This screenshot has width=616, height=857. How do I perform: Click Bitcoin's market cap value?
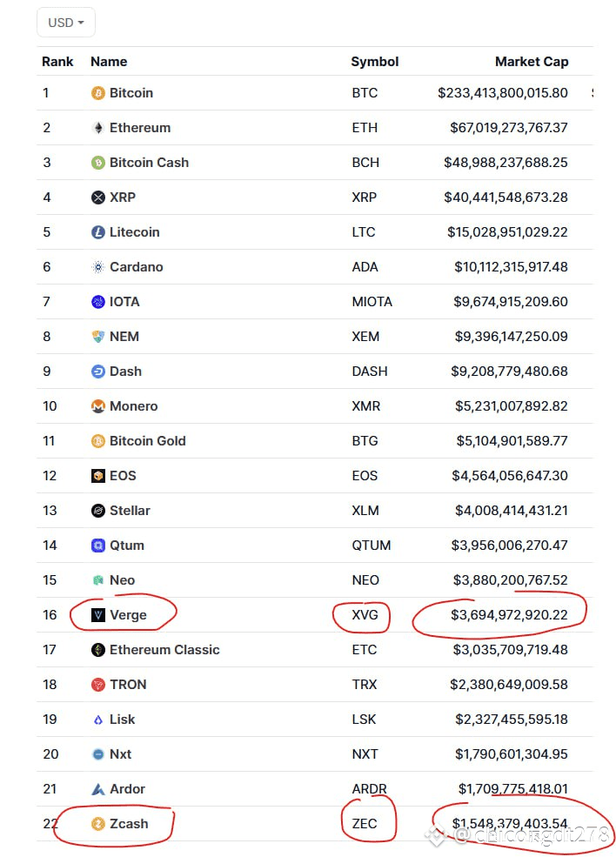(503, 93)
